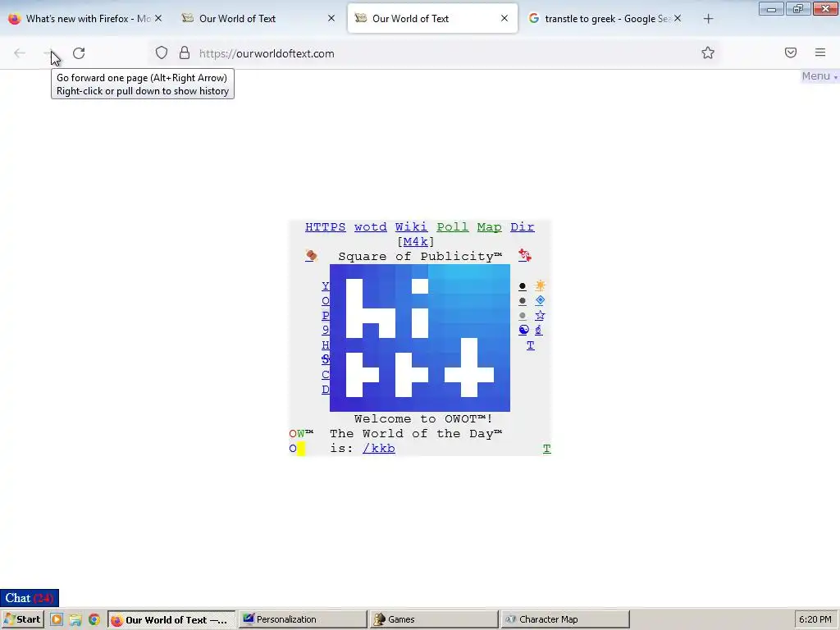Viewport: 840px width, 630px height.
Task: Click the dark gray dot link
Action: [x=523, y=301]
